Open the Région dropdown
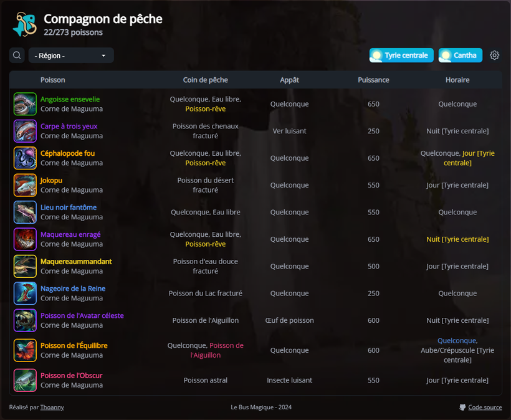The height and width of the screenshot is (420, 511). click(71, 55)
